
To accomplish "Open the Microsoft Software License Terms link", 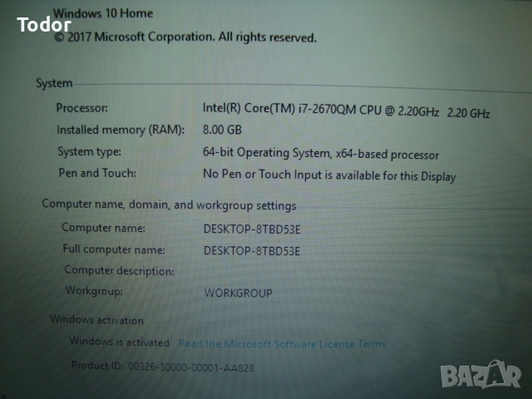I will [282, 343].
